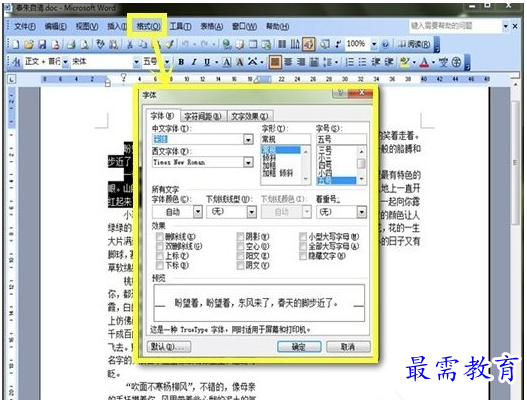Open the 文件 File menu
The width and height of the screenshot is (527, 400).
[25, 26]
